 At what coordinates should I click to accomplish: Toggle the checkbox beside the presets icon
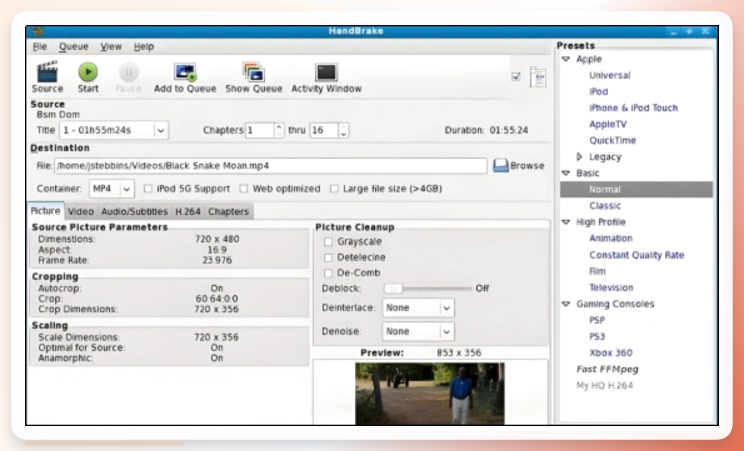coord(516,76)
